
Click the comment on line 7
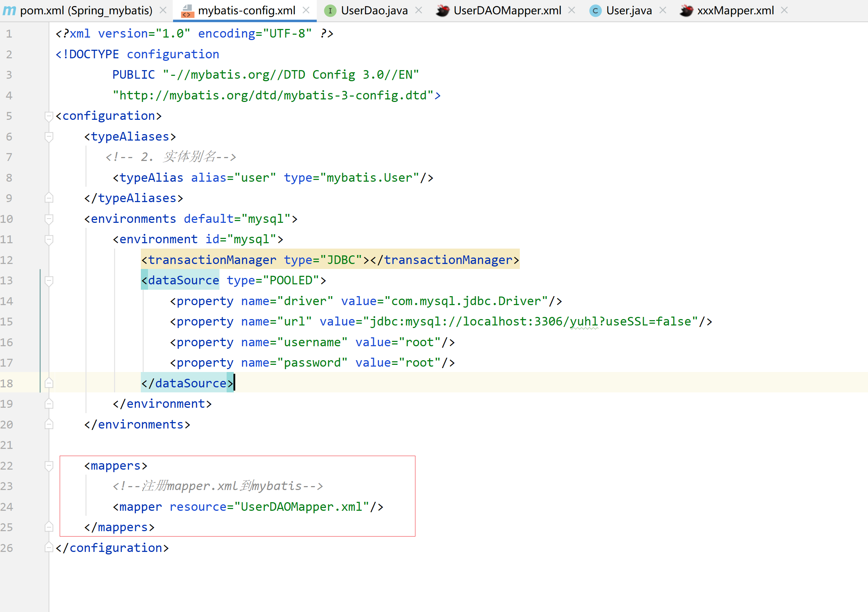171,157
